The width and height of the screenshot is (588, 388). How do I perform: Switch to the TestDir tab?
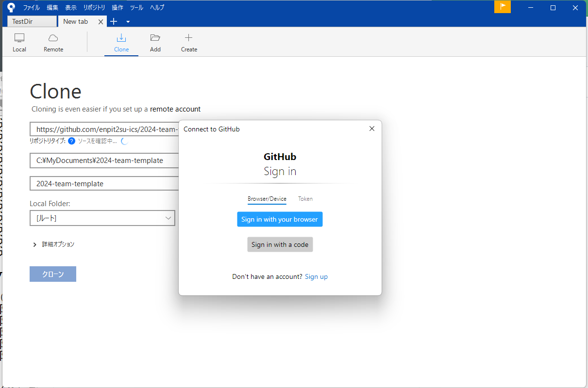pos(32,21)
